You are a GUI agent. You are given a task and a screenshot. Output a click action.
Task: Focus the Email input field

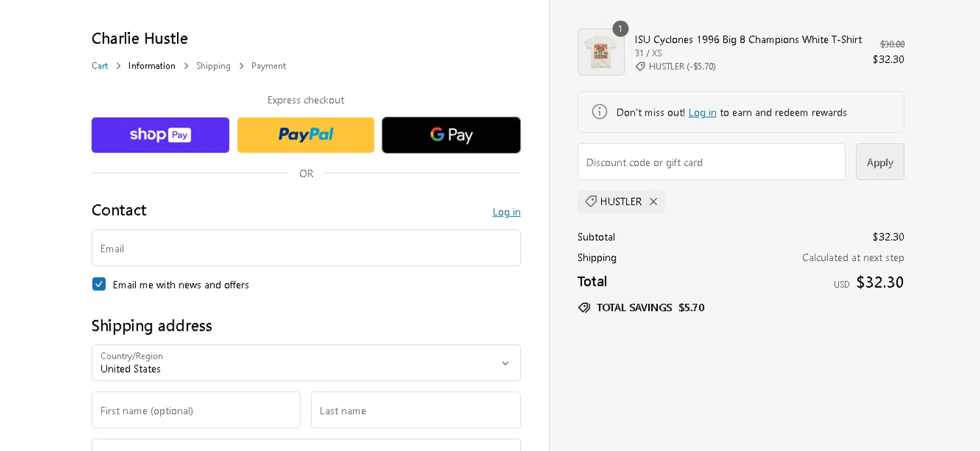coord(306,248)
